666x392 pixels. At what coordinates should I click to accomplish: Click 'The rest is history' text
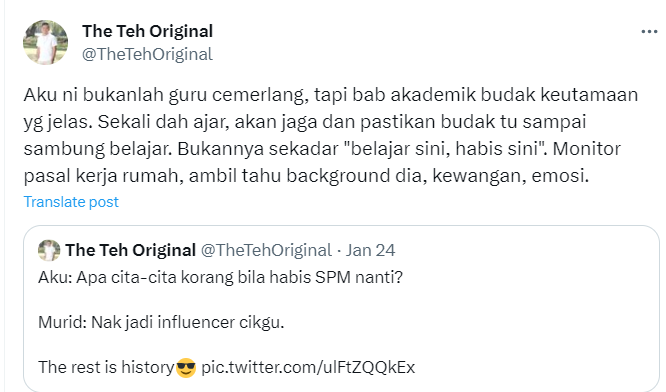106,367
